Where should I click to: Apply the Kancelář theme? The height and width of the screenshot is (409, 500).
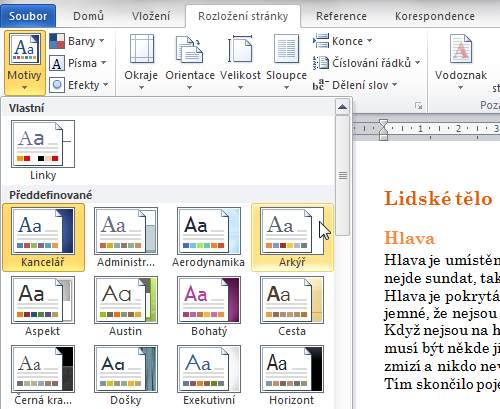[x=43, y=237]
